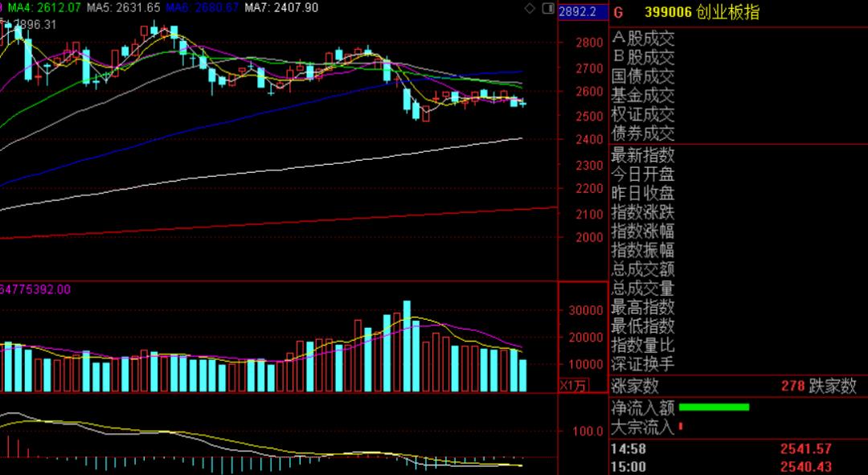The height and width of the screenshot is (475, 868).
Task: Click the green net inflow bar
Action: tap(714, 407)
